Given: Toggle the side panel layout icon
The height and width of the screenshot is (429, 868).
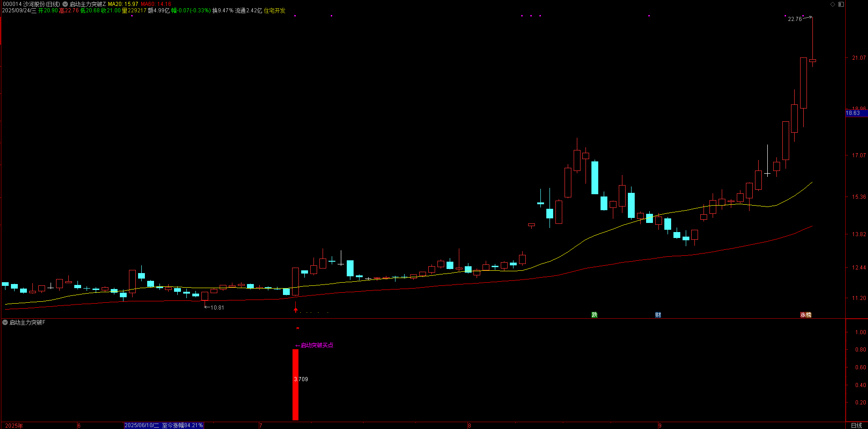Looking at the screenshot, I should [841, 4].
